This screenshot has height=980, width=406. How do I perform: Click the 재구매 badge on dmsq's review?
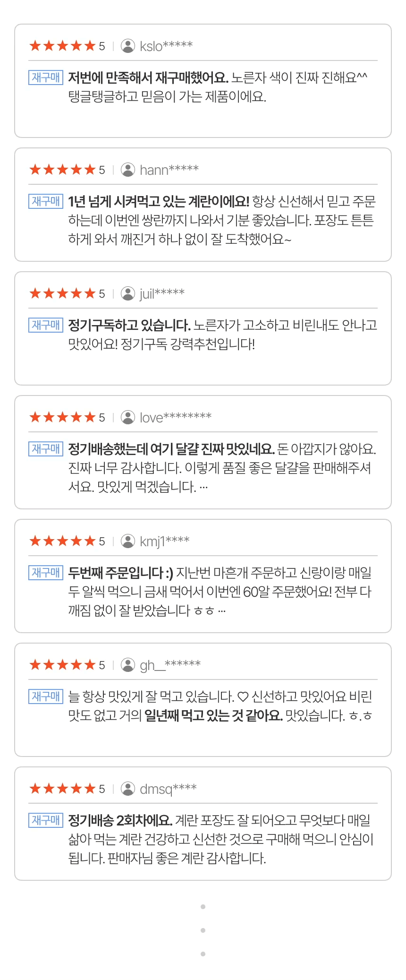(46, 820)
